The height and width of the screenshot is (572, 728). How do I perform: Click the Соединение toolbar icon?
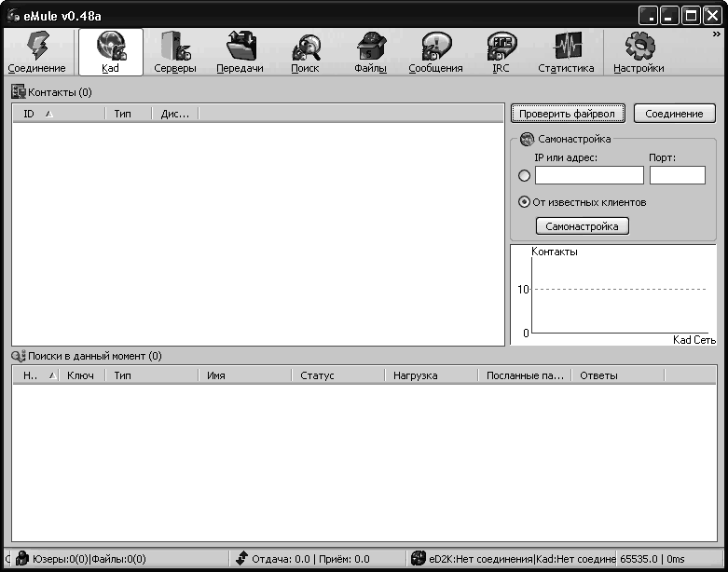(37, 52)
